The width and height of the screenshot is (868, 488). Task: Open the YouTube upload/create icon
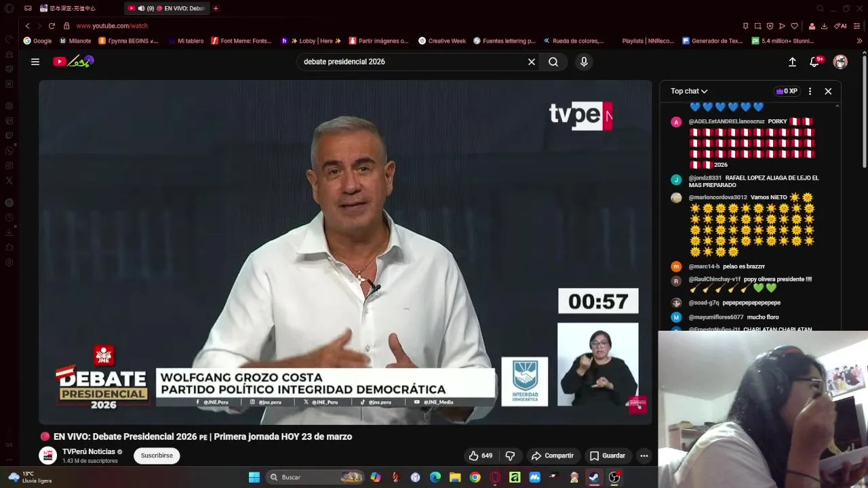[x=792, y=62]
